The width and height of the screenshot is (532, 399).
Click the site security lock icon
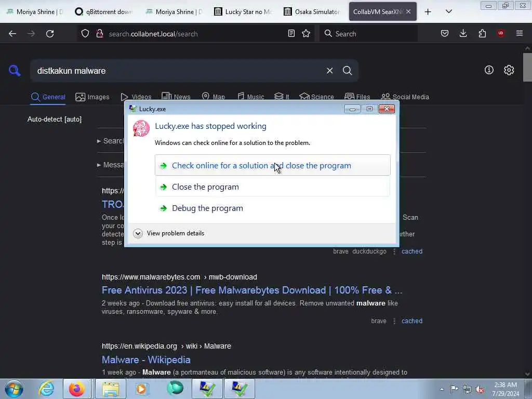99,34
